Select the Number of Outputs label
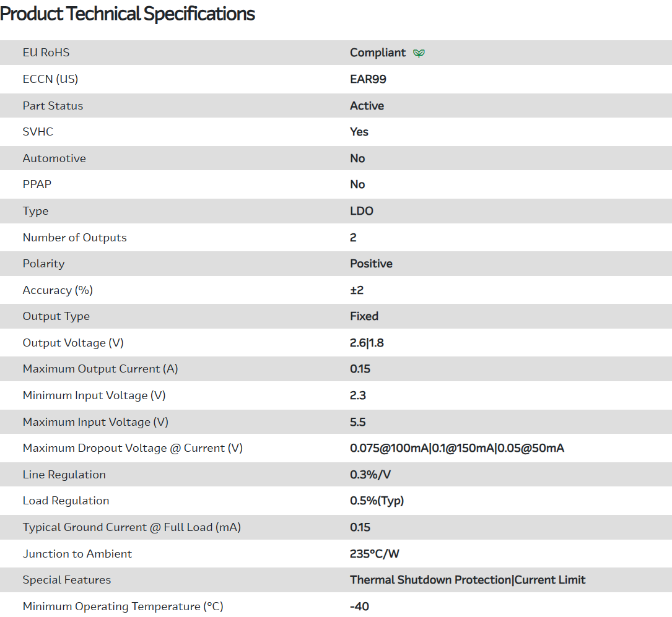The width and height of the screenshot is (672, 617). [74, 238]
